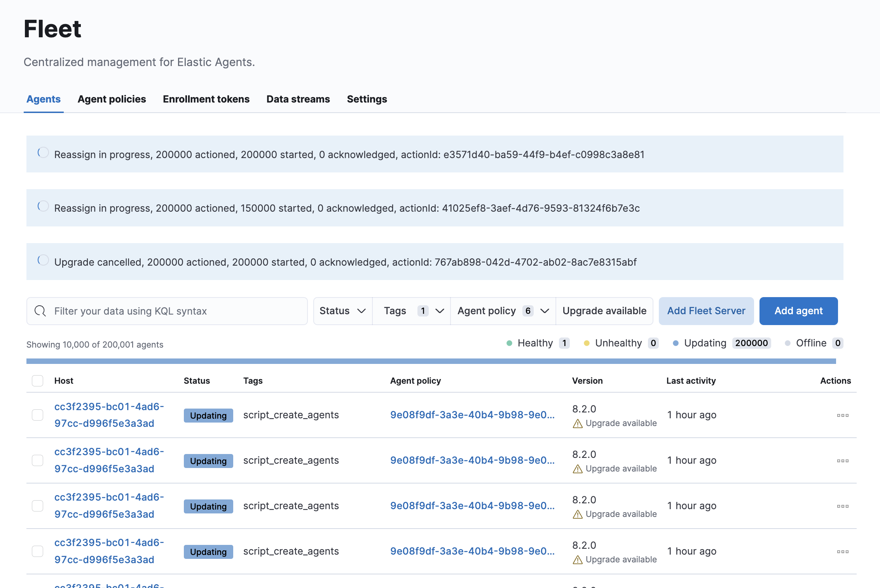Click the Add agent button
880x588 pixels.
click(798, 311)
